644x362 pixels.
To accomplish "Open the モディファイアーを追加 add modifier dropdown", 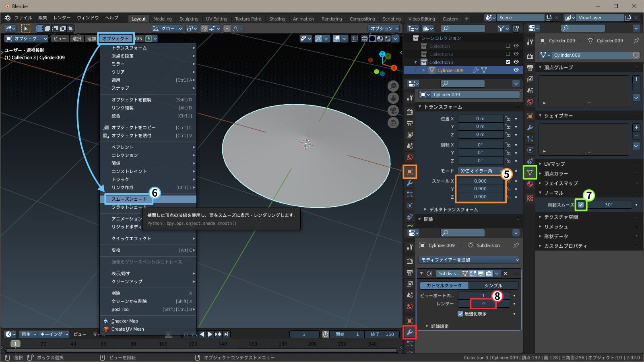I will 469,260.
